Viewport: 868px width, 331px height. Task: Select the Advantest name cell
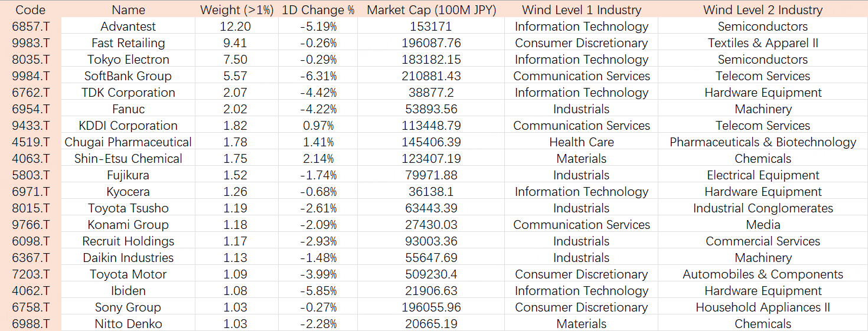point(128,27)
